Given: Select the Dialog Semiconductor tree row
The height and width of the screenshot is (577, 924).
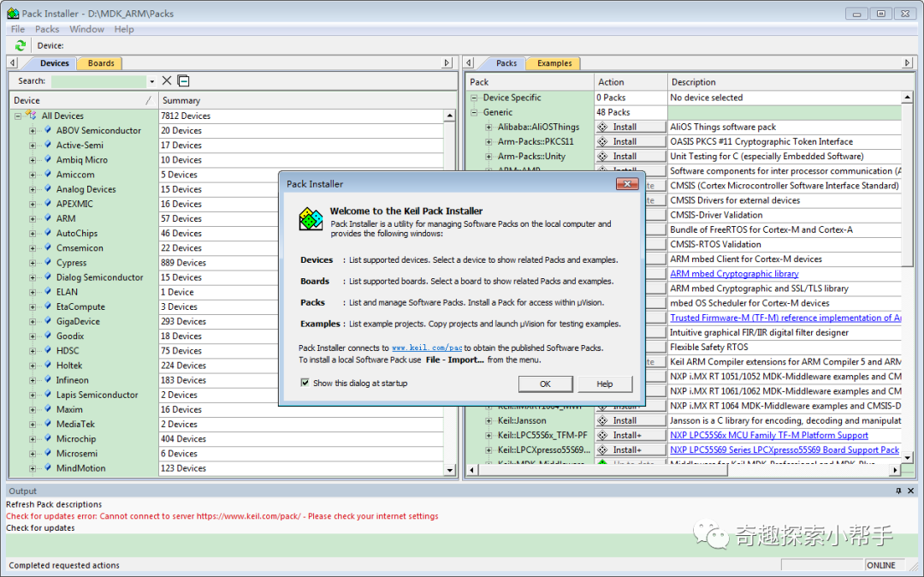Looking at the screenshot, I should coord(99,277).
